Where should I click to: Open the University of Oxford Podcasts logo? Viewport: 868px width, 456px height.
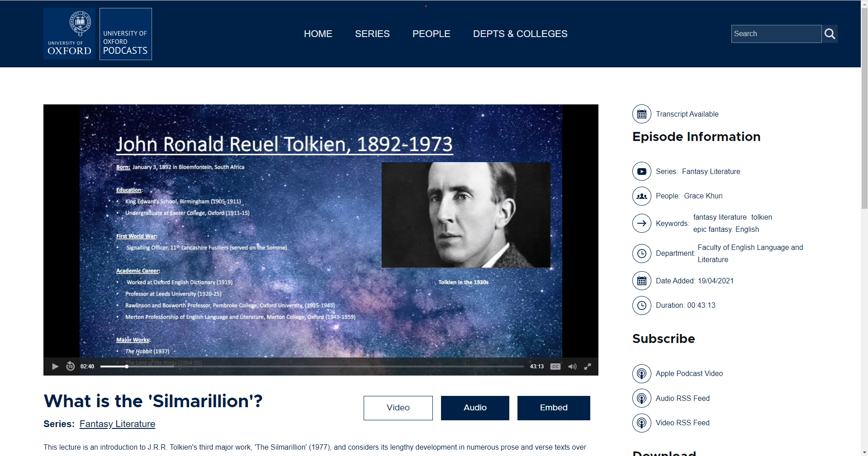click(126, 34)
